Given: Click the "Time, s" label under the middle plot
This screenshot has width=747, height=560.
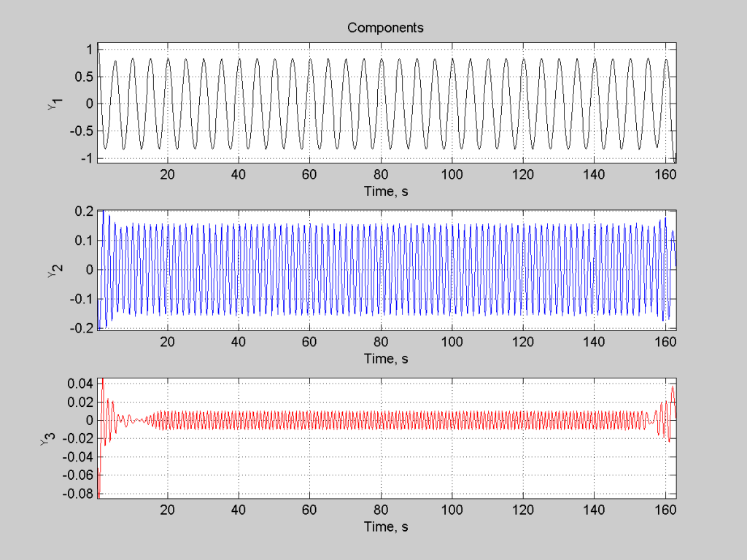Looking at the screenshot, I should 385,359.
